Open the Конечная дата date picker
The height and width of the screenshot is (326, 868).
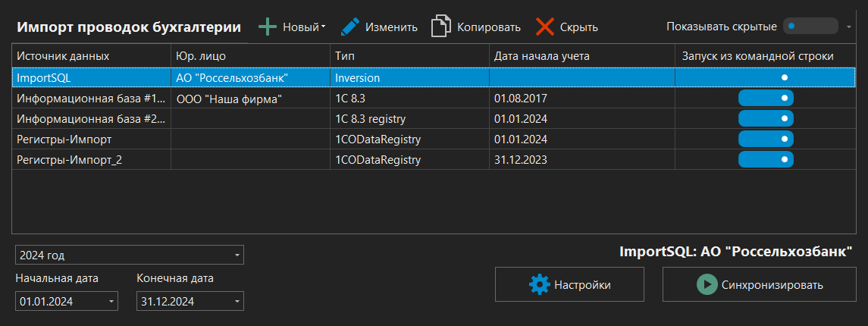(237, 302)
